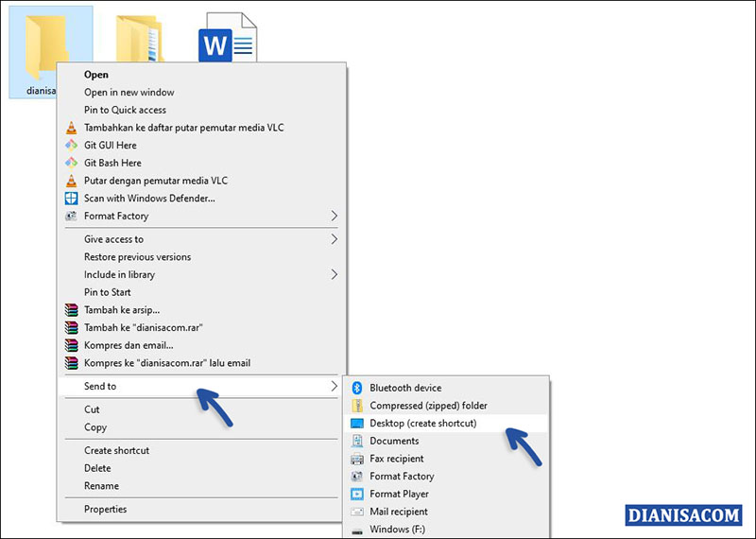Choose Copy from the context menu

(201, 427)
